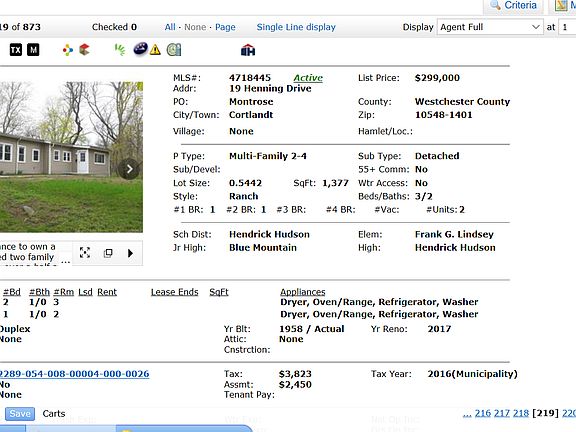Click the TX tax record icon

click(x=16, y=50)
